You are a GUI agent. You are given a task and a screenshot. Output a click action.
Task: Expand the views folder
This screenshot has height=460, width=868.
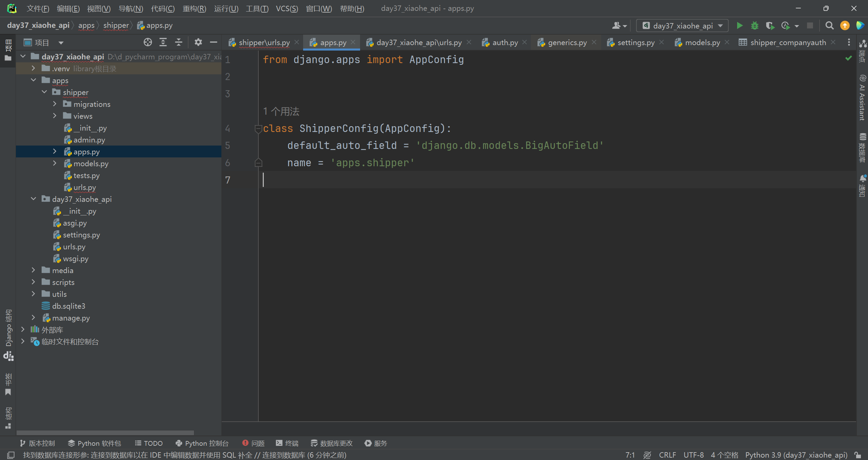point(55,116)
